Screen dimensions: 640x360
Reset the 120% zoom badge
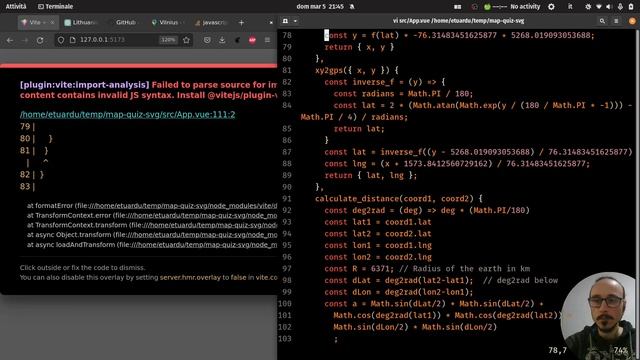[x=168, y=40]
